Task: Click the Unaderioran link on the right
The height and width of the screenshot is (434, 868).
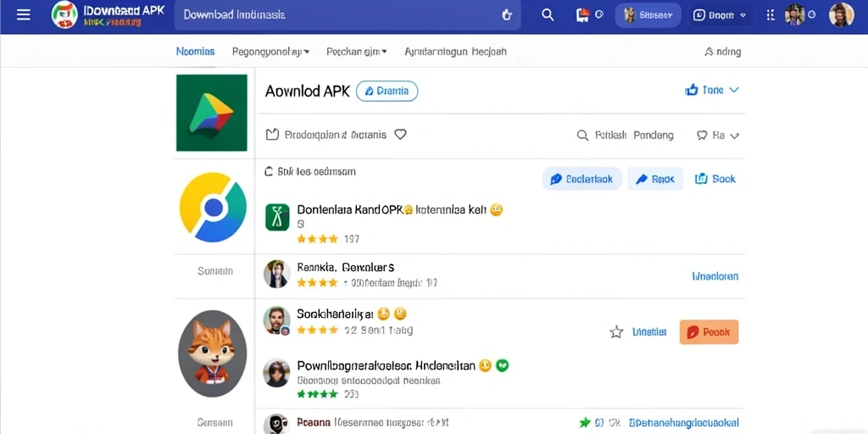Action: [x=715, y=275]
